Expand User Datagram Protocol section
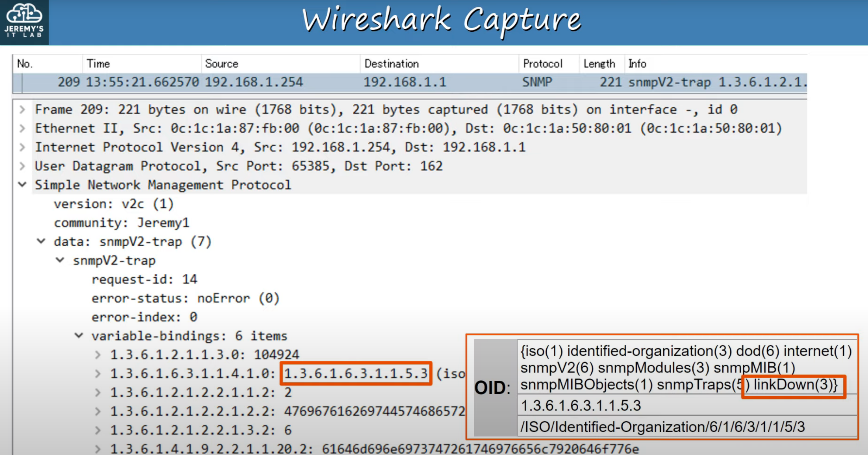868x455 pixels. click(x=22, y=166)
